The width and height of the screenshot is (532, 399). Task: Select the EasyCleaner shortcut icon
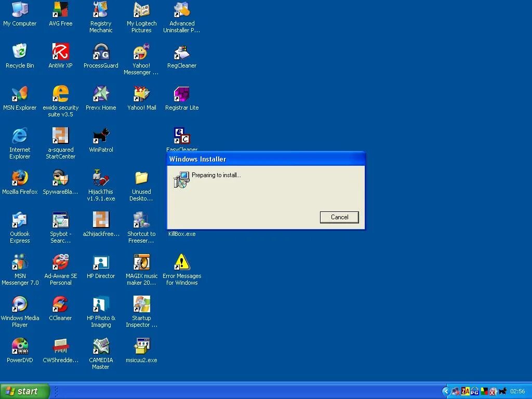tap(182, 136)
